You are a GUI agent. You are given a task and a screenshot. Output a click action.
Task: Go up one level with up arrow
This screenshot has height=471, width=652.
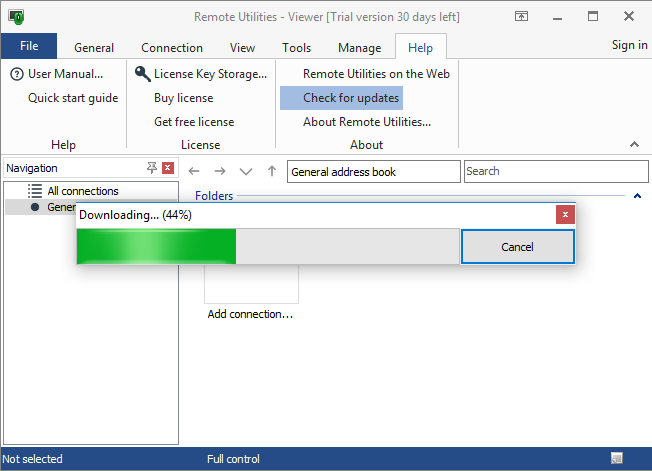[272, 171]
